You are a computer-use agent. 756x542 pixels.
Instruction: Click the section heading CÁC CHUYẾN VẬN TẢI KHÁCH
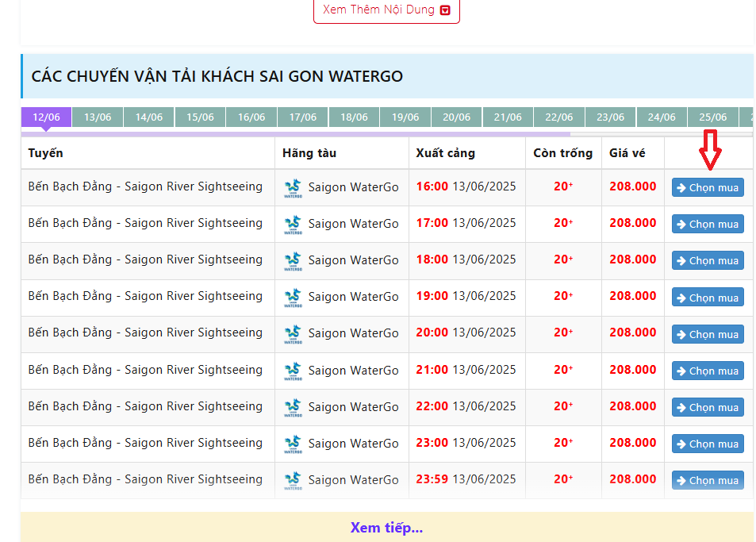click(x=217, y=76)
